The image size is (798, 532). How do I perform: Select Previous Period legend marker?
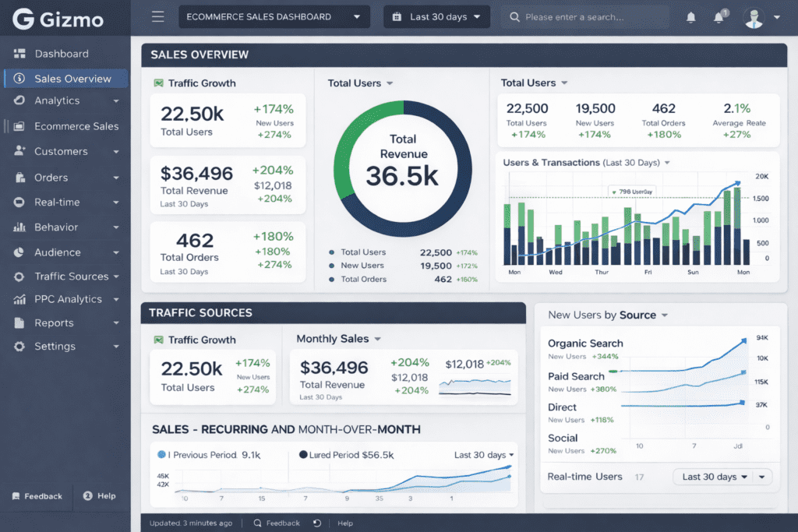(161, 454)
